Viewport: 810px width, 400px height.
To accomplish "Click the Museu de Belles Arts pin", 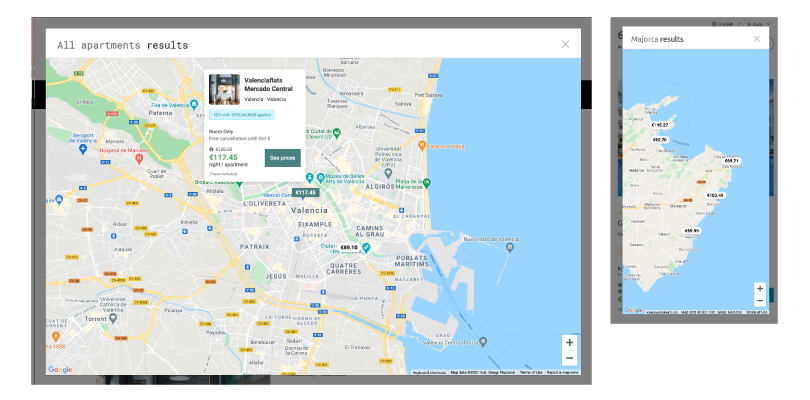I will click(321, 177).
